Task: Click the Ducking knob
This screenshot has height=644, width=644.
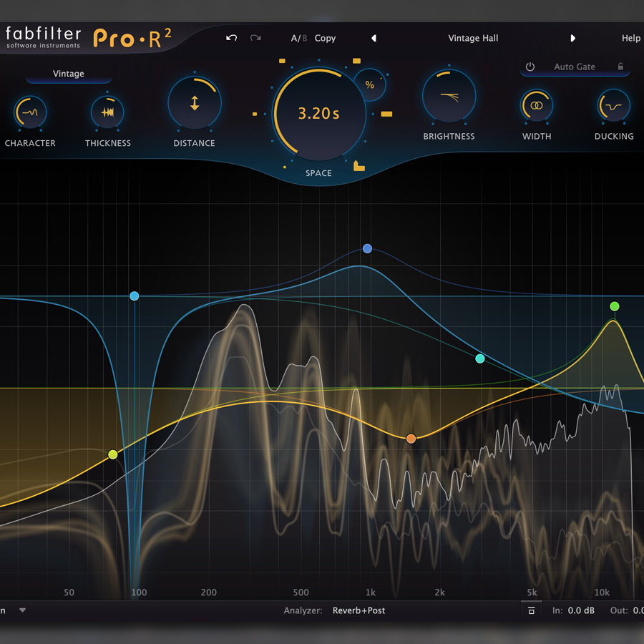Action: (x=614, y=106)
